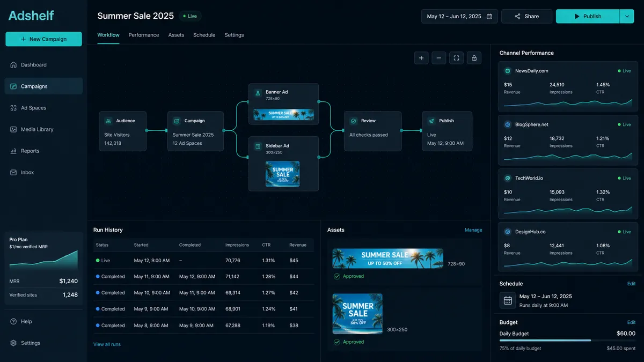Open the Assets tab
644x362 pixels.
[x=176, y=35]
